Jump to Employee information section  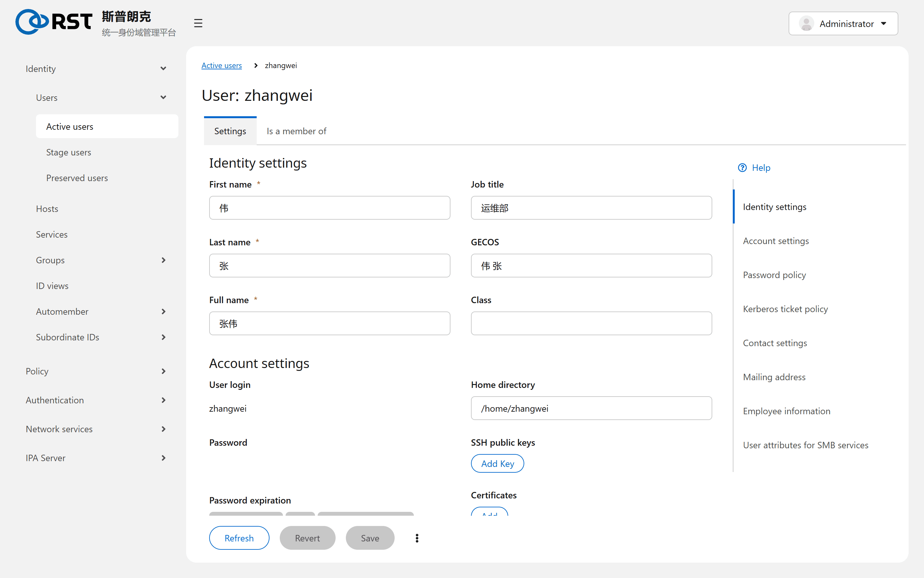[x=787, y=411]
